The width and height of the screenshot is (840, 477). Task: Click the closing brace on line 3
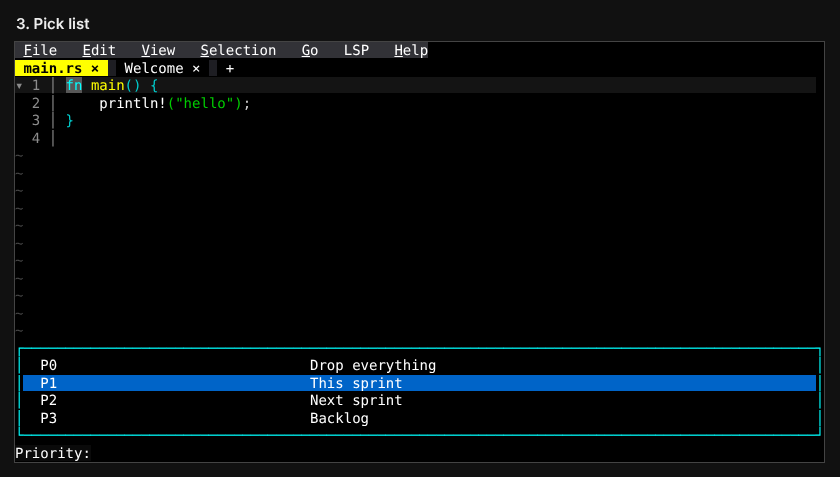click(70, 121)
